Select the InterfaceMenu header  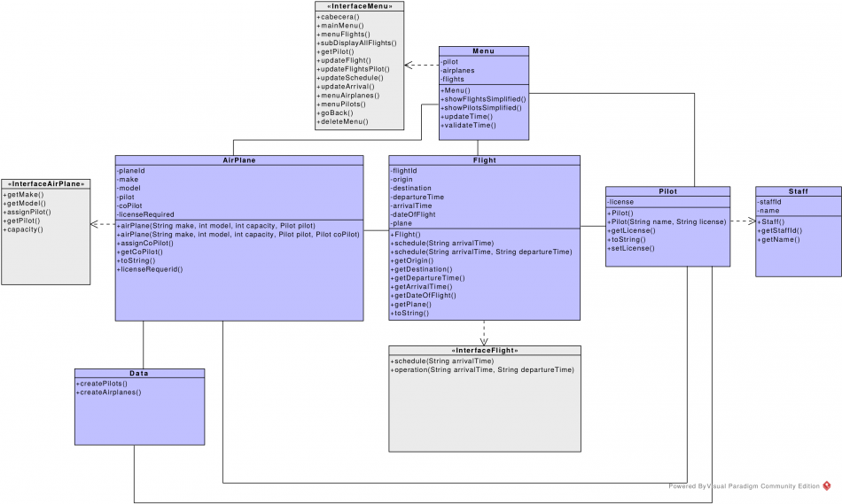tap(360, 6)
